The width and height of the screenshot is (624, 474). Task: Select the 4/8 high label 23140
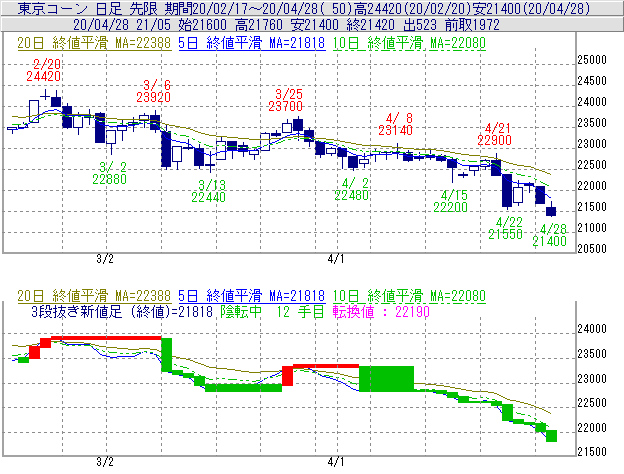click(395, 129)
